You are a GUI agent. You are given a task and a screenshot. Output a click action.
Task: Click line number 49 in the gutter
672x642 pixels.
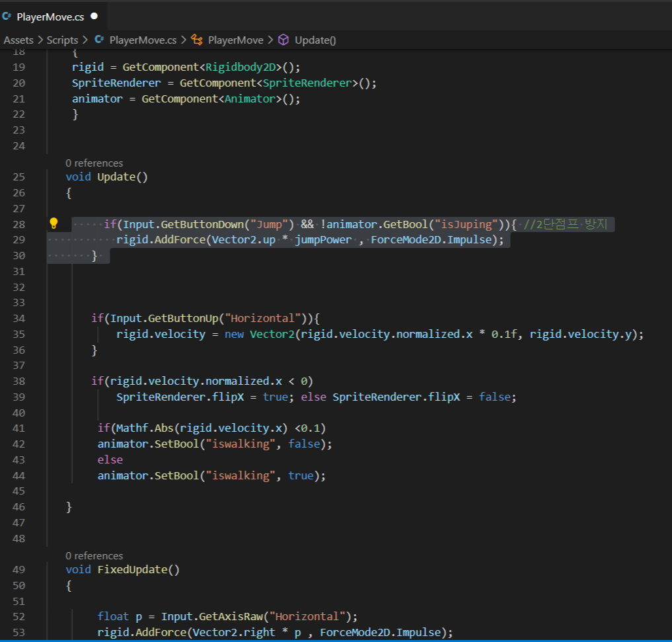click(x=19, y=569)
